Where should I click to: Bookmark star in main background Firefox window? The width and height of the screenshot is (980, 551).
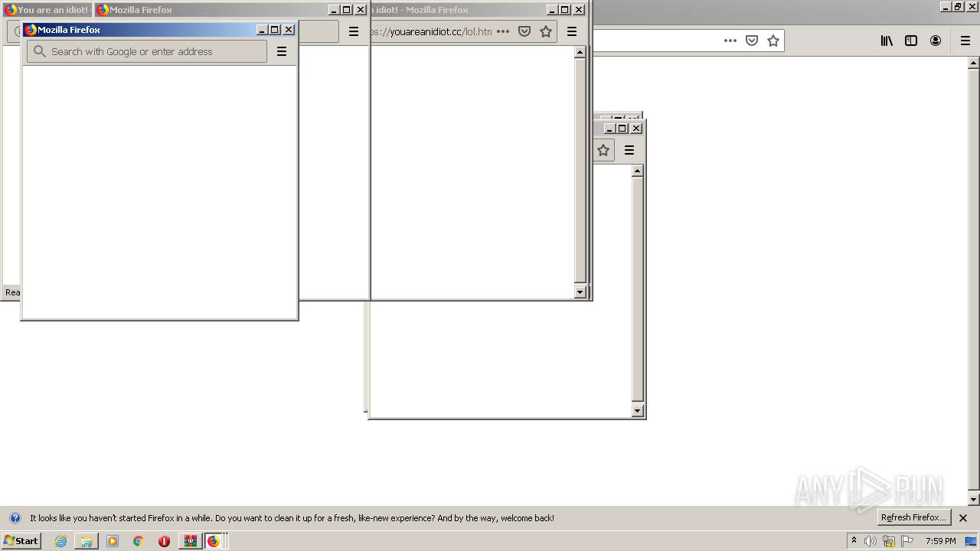[773, 41]
